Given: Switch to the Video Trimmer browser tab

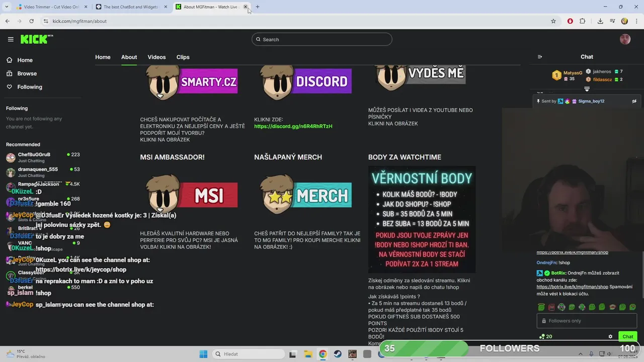Looking at the screenshot, I should coord(50,7).
